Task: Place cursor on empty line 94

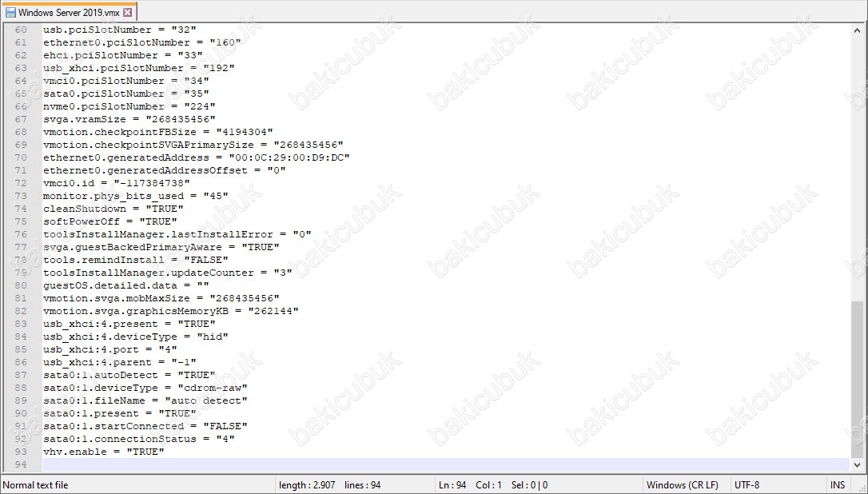Action: (446, 464)
